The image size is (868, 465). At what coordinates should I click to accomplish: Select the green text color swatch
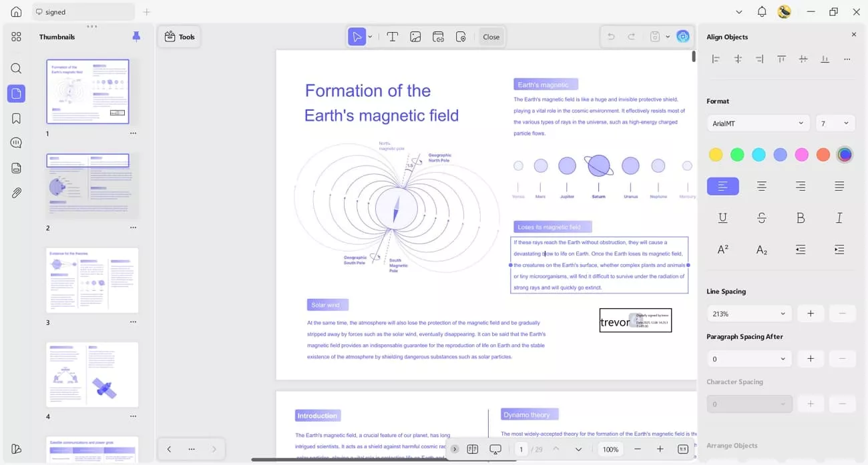click(737, 154)
